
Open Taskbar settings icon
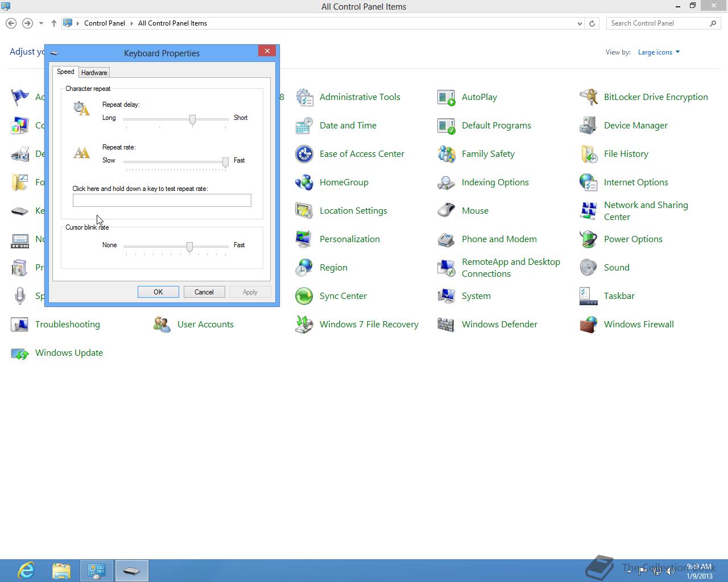pos(589,296)
